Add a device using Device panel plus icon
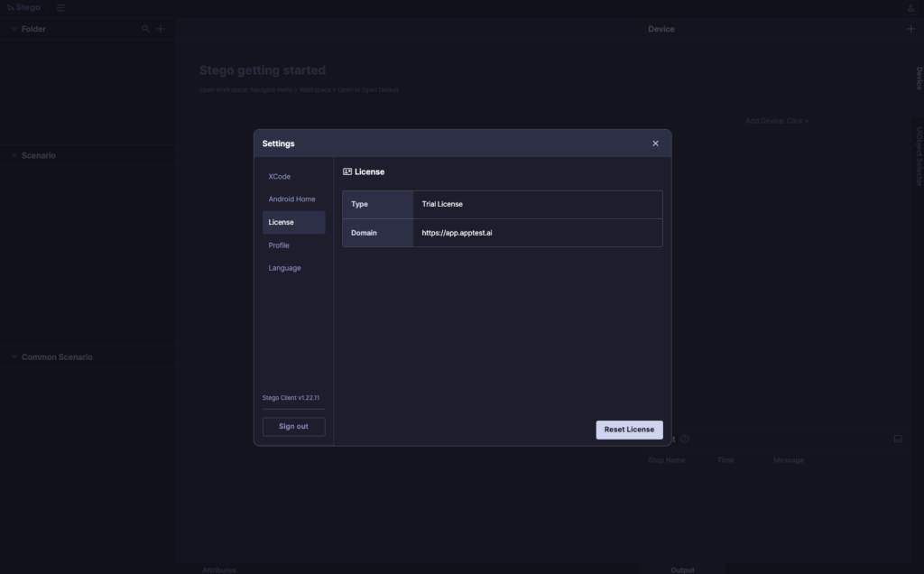The width and height of the screenshot is (924, 574). coord(910,29)
